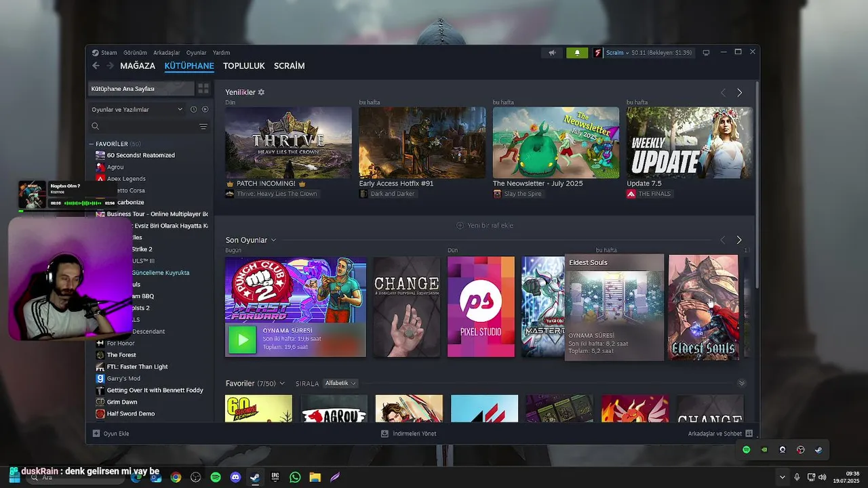Switch to the MAĞAZA tab

[x=138, y=66]
